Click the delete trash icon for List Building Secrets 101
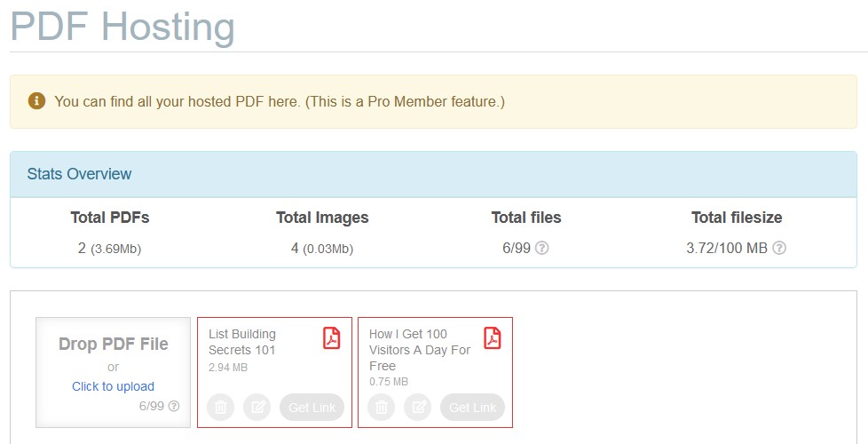 click(220, 408)
